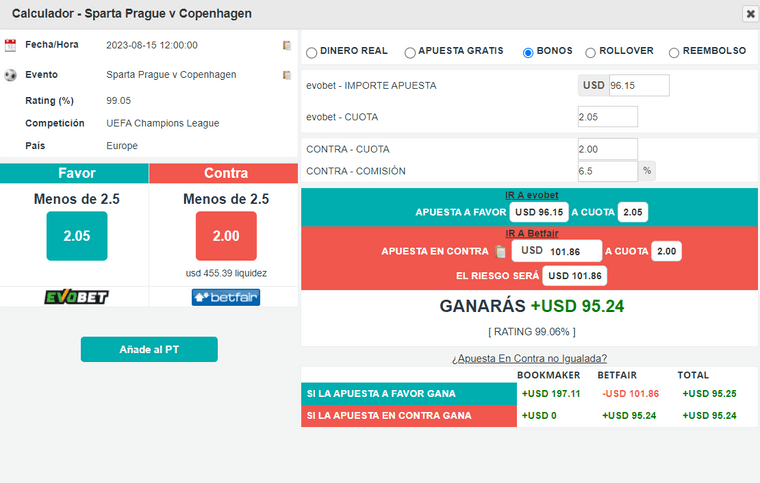
Task: Expand the '¿Apuesta En Contra no Igualada?' link
Action: point(530,358)
